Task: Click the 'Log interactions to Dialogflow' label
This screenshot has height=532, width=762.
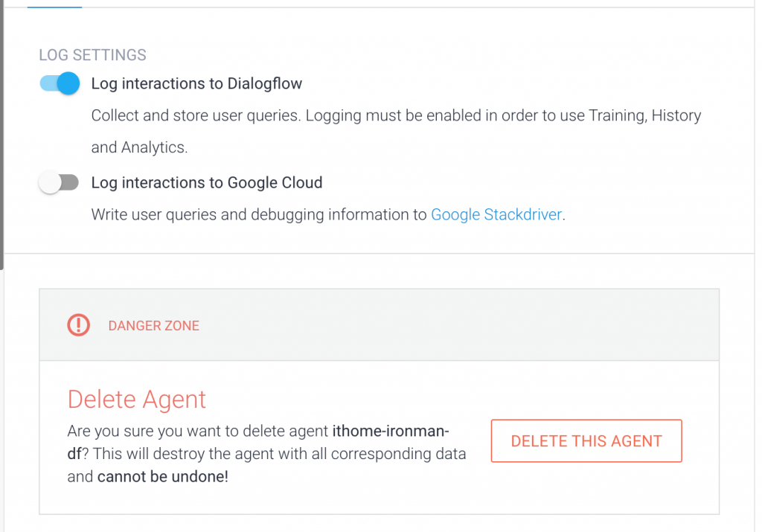Action: [196, 83]
